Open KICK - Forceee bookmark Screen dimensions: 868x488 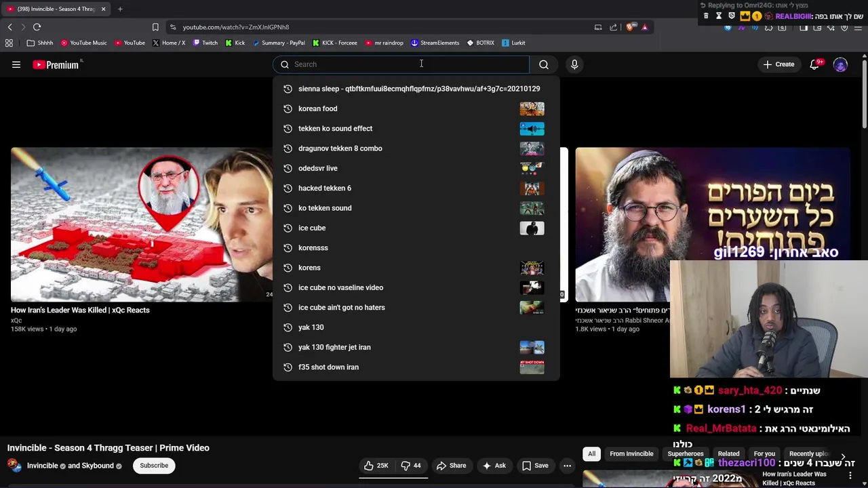(x=335, y=43)
